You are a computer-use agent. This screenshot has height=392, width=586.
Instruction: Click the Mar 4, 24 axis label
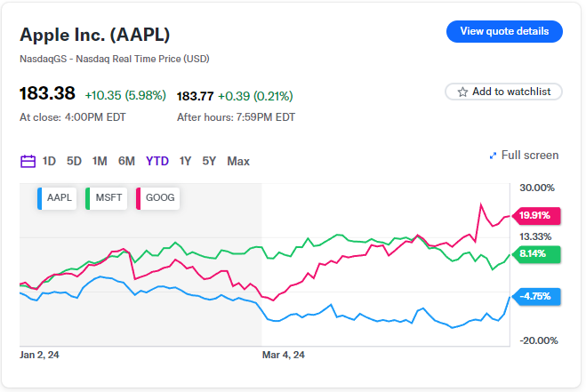click(284, 355)
